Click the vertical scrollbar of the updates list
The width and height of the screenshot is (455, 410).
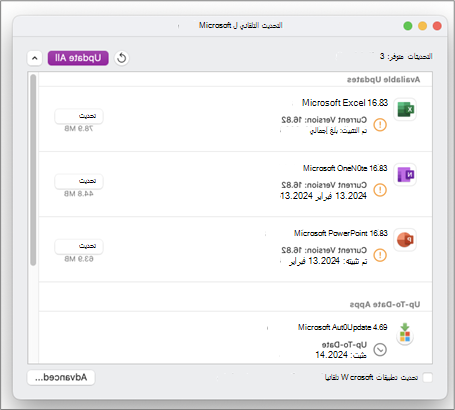pos(33,170)
